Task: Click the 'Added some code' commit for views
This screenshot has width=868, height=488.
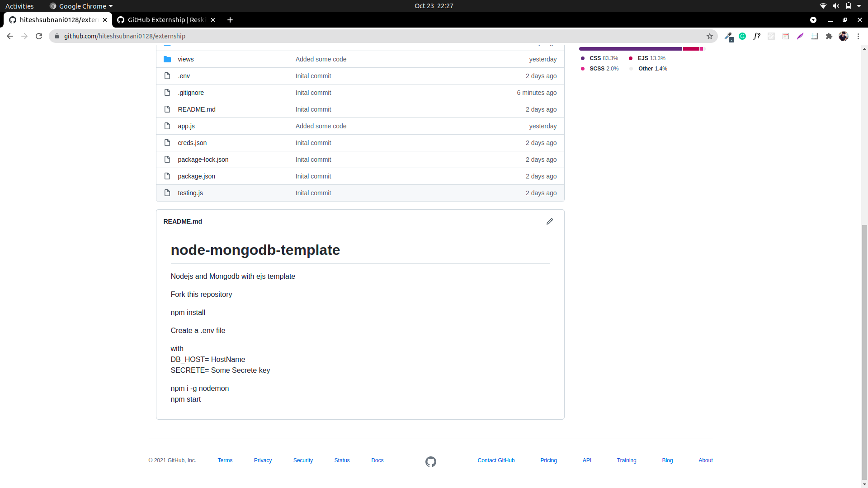Action: pos(321,59)
